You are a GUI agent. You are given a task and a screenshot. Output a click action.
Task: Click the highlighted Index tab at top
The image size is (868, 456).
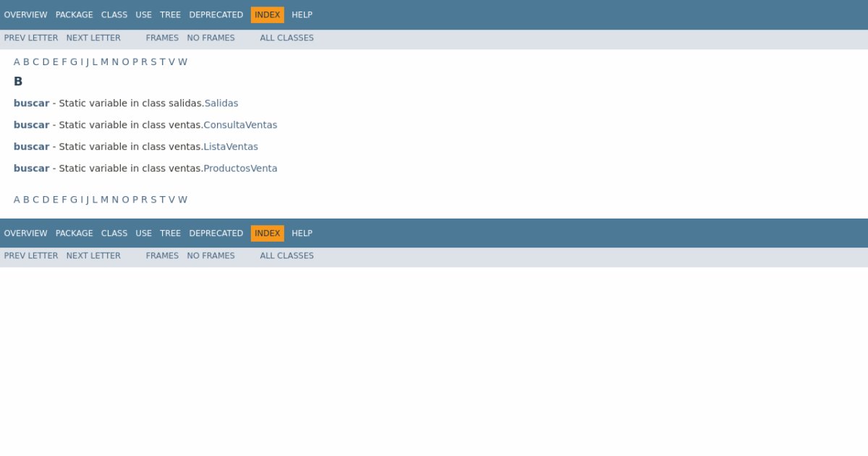(267, 14)
